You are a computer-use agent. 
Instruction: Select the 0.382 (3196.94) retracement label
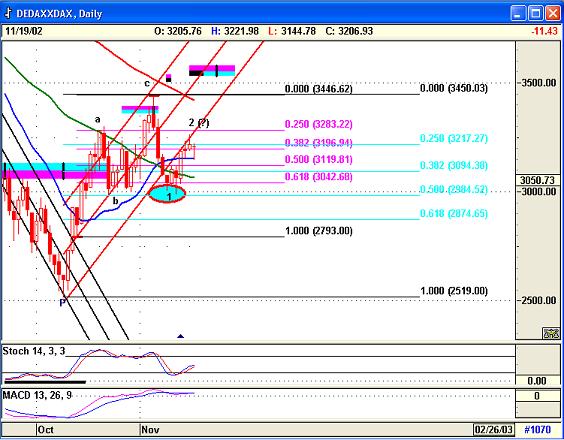click(x=319, y=143)
